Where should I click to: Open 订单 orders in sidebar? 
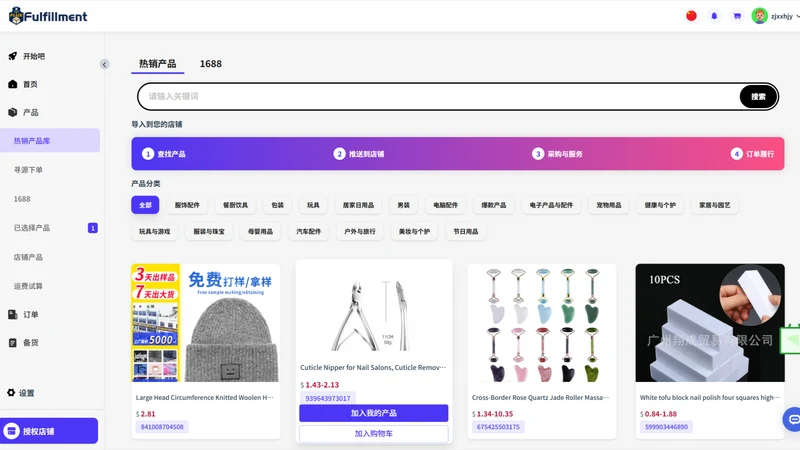click(23, 315)
